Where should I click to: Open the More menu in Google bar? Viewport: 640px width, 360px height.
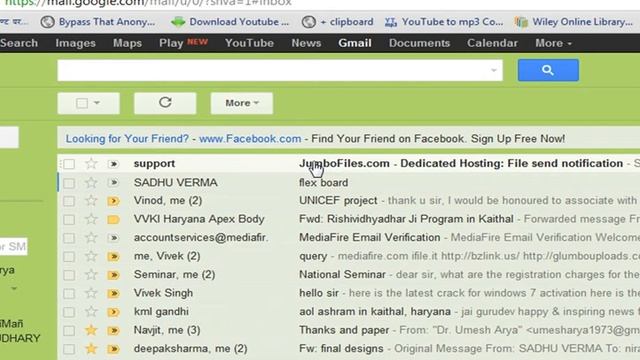tap(553, 43)
